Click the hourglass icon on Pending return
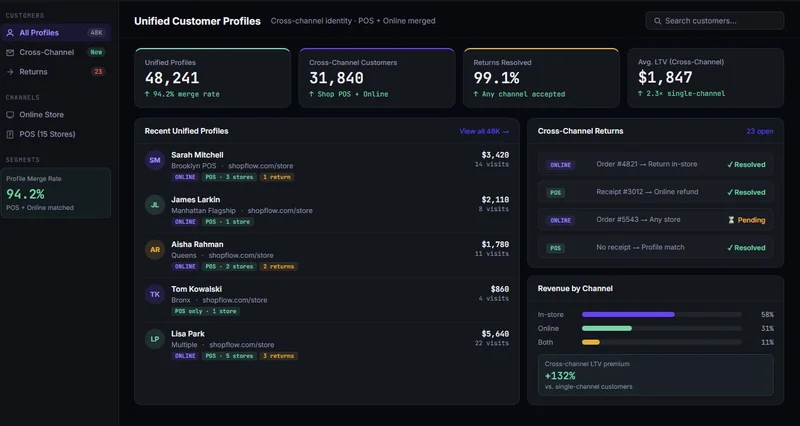 click(x=731, y=220)
